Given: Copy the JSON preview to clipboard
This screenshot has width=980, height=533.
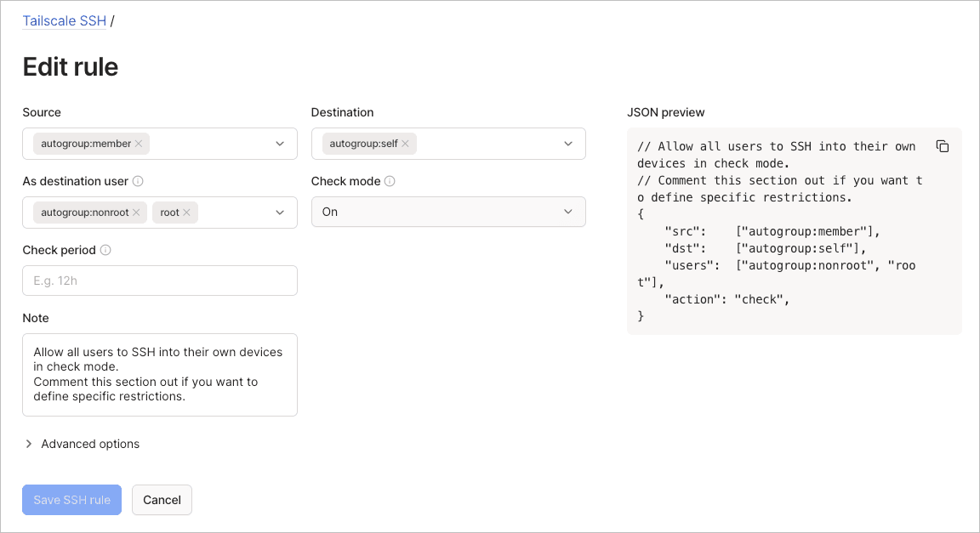Looking at the screenshot, I should [943, 145].
